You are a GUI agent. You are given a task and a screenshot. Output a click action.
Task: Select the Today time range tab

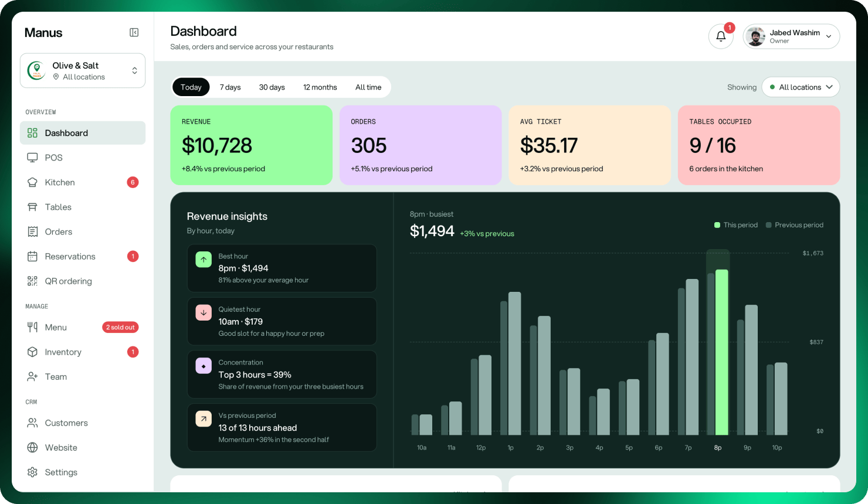[x=191, y=87]
